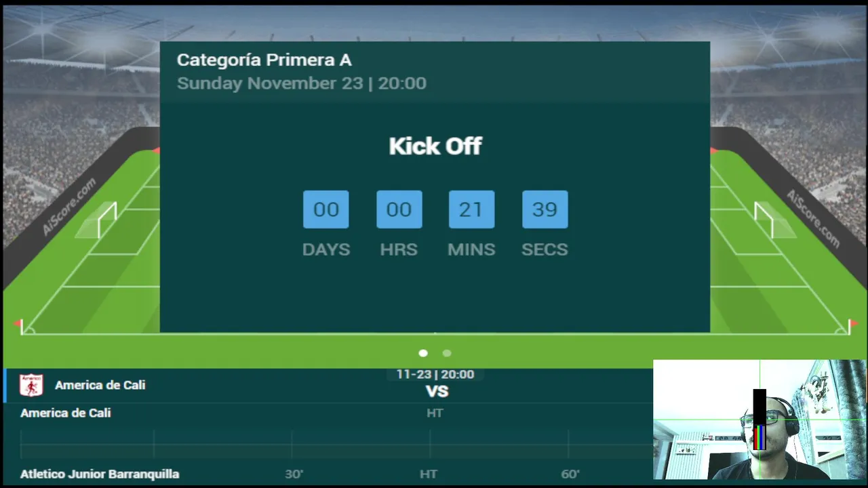This screenshot has width=868, height=488.
Task: Open America de Cali beside the crest
Action: 100,385
